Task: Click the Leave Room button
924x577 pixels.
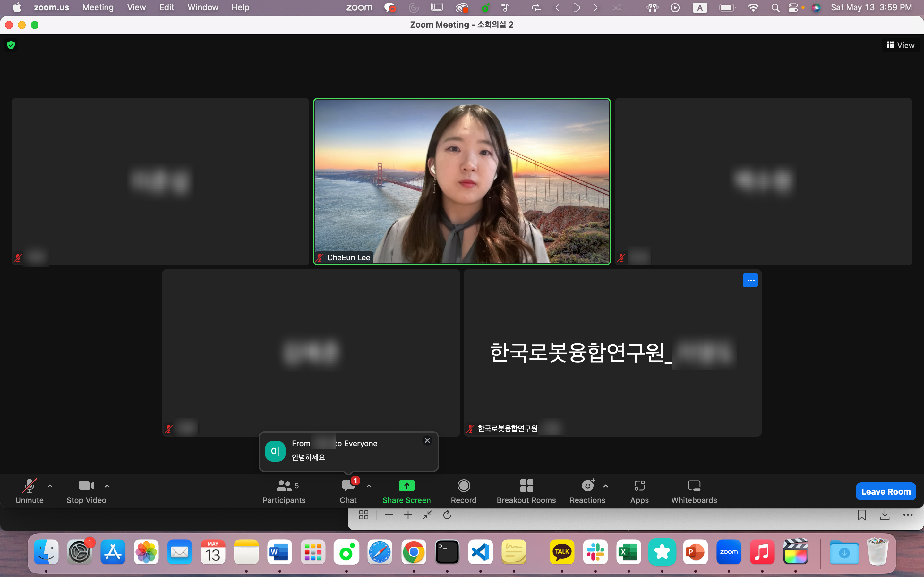Action: (x=886, y=491)
